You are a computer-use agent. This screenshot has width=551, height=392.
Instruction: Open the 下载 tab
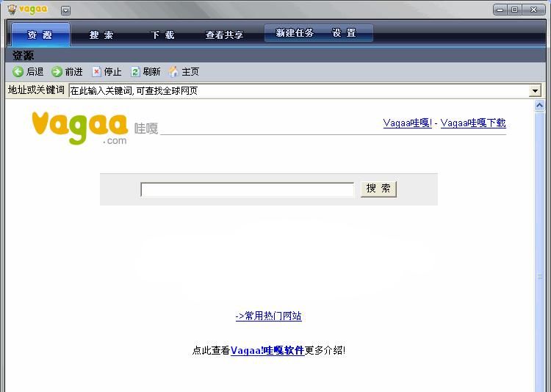pos(162,35)
